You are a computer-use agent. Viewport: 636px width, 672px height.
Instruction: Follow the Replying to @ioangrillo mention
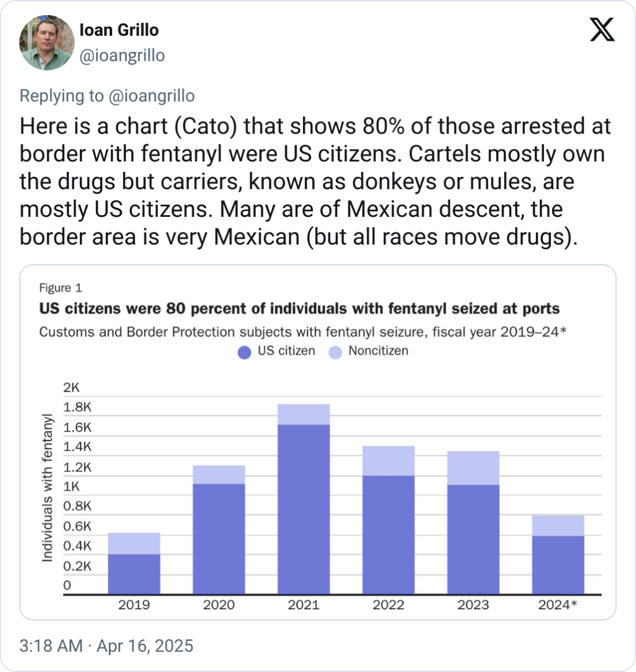[x=151, y=95]
